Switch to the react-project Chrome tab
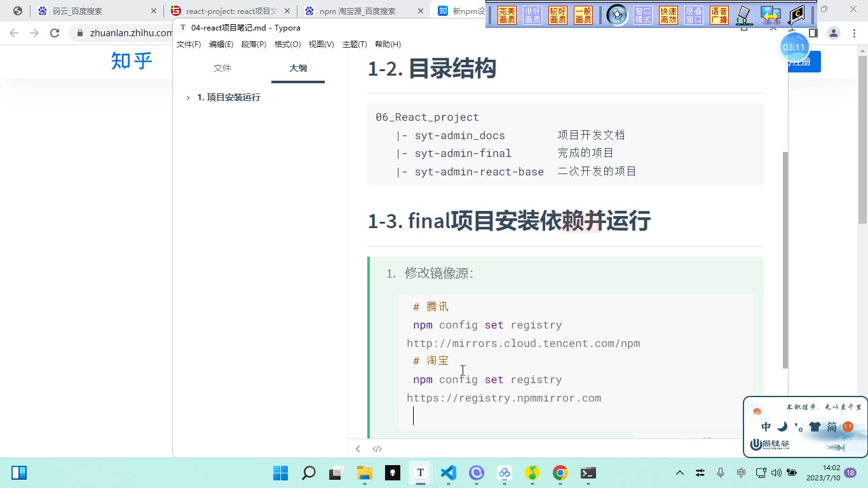The image size is (868, 488). [x=231, y=11]
